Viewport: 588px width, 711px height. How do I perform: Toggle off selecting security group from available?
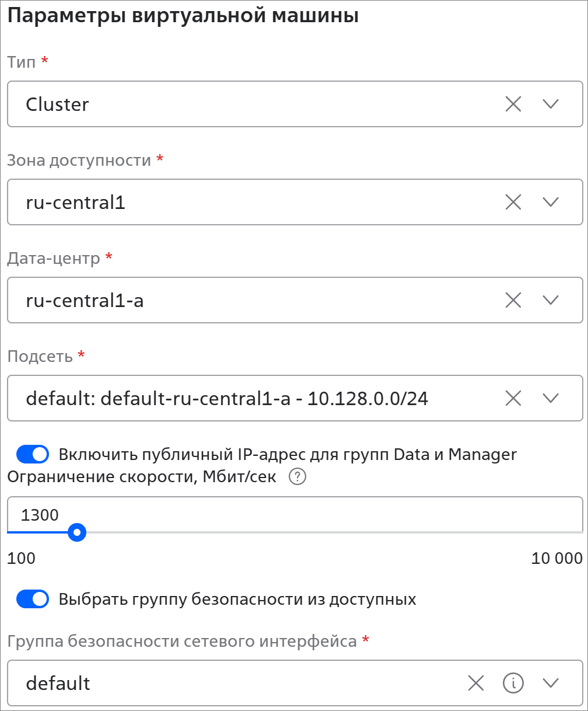(33, 600)
